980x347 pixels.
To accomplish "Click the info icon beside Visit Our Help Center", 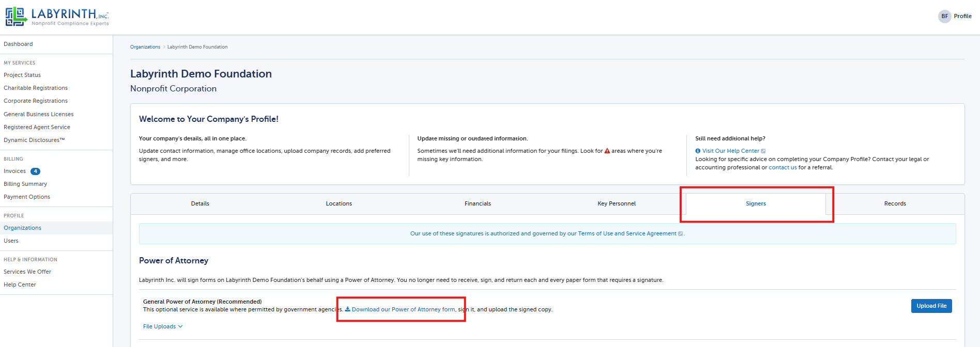I will (x=698, y=151).
